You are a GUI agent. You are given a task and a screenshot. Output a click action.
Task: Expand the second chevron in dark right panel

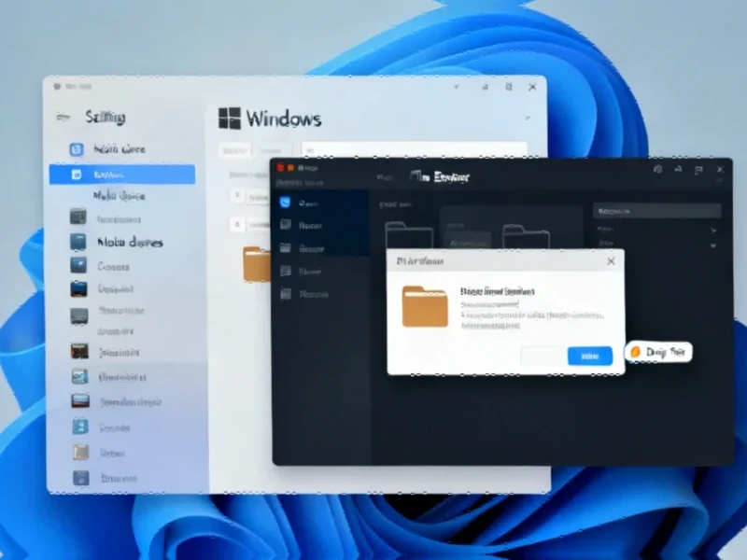point(714,245)
